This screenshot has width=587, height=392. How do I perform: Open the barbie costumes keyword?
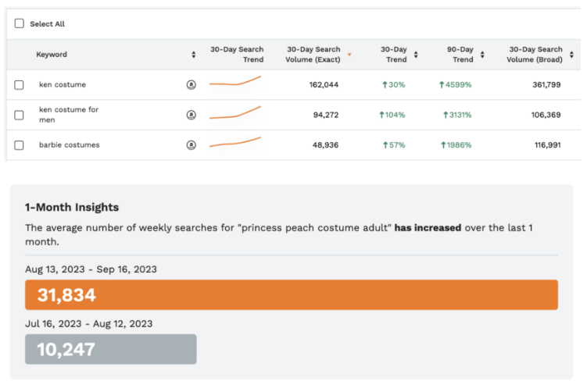point(70,144)
